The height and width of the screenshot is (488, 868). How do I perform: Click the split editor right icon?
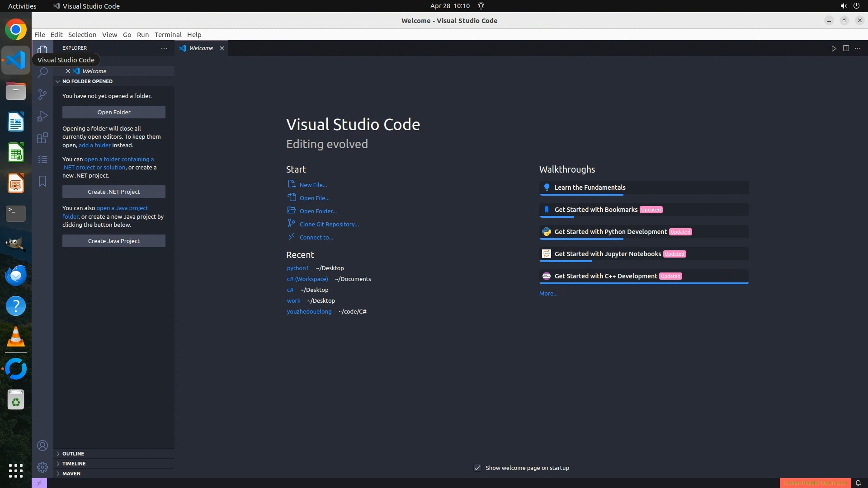846,48
